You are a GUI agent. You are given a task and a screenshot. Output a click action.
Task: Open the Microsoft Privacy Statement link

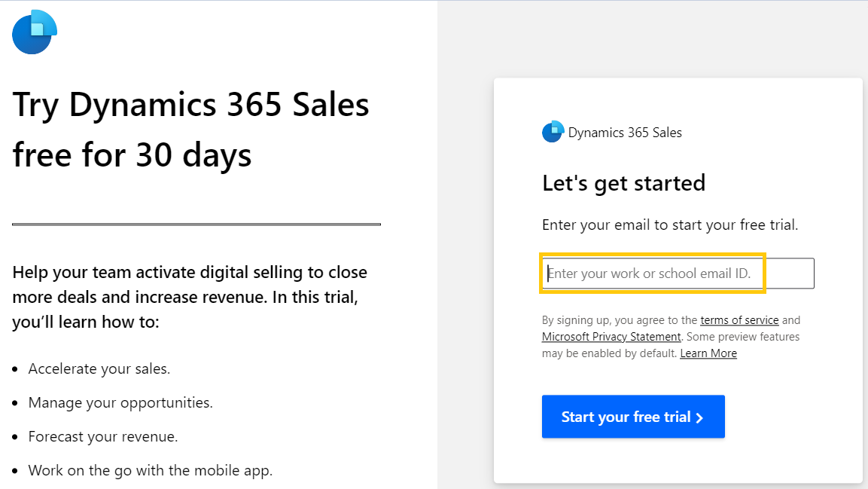pos(611,337)
